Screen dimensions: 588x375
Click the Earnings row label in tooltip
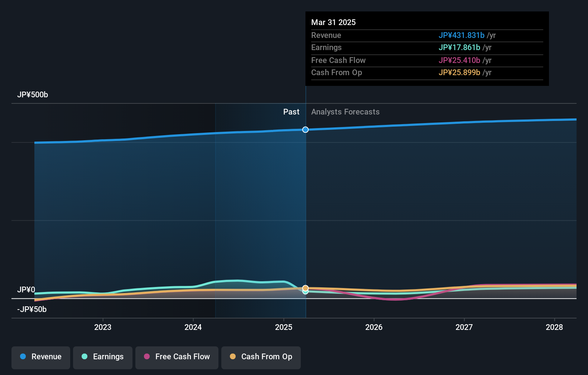(326, 48)
